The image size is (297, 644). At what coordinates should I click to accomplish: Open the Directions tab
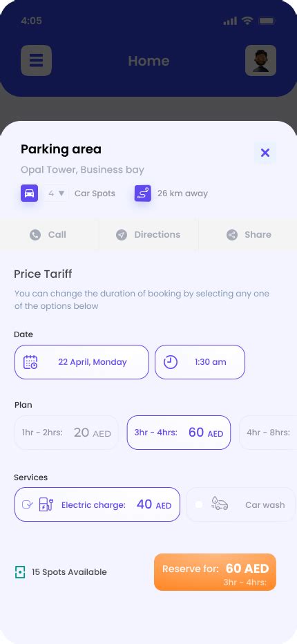click(x=148, y=234)
